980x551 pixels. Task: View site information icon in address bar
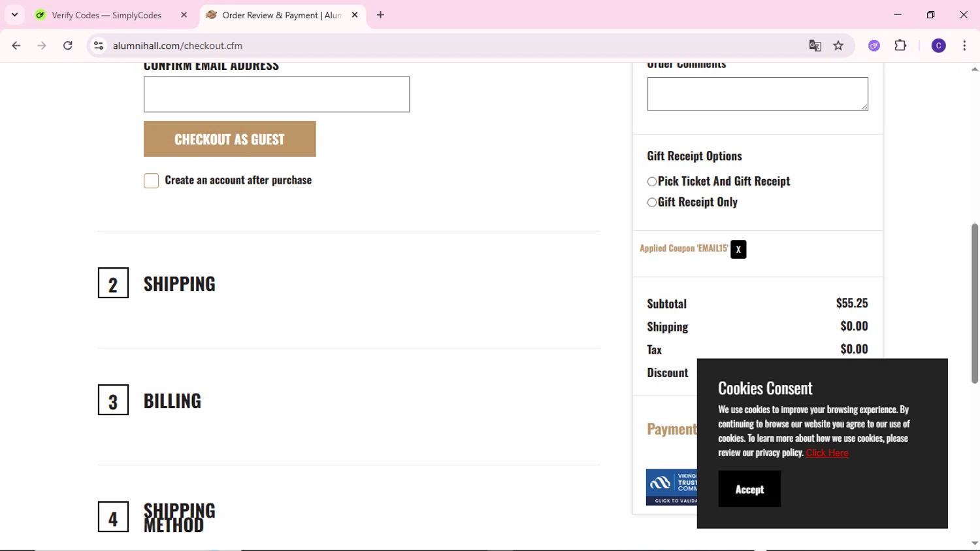(99, 46)
